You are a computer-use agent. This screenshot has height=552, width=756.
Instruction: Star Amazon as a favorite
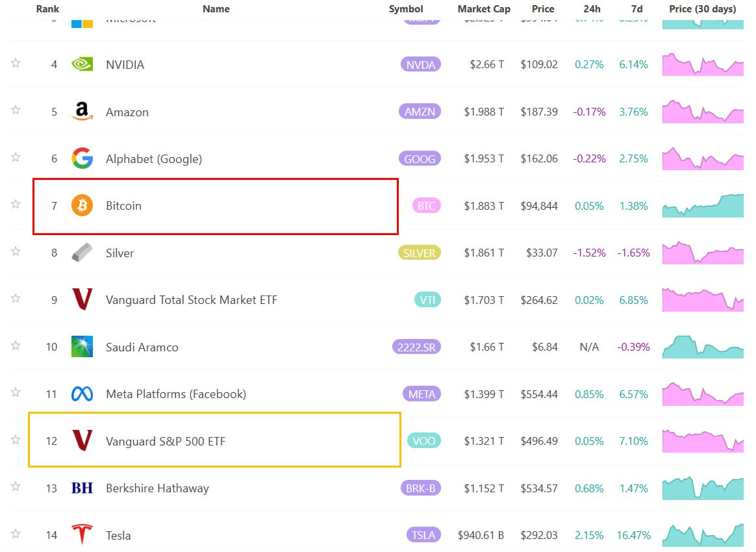click(x=16, y=110)
